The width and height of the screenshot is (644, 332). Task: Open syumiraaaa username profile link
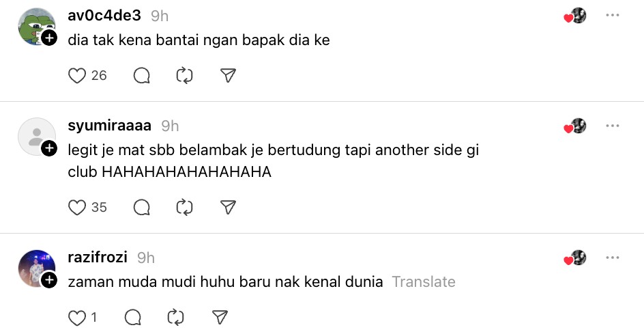point(110,126)
